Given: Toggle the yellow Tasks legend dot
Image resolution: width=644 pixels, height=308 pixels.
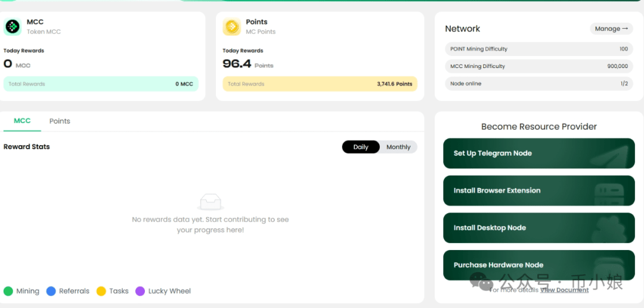Looking at the screenshot, I should (101, 291).
